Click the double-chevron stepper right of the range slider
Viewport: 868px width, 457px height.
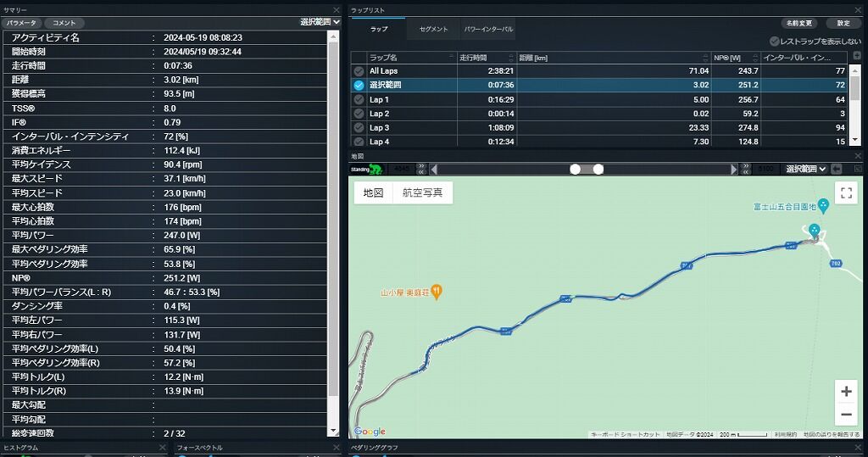[x=745, y=169]
